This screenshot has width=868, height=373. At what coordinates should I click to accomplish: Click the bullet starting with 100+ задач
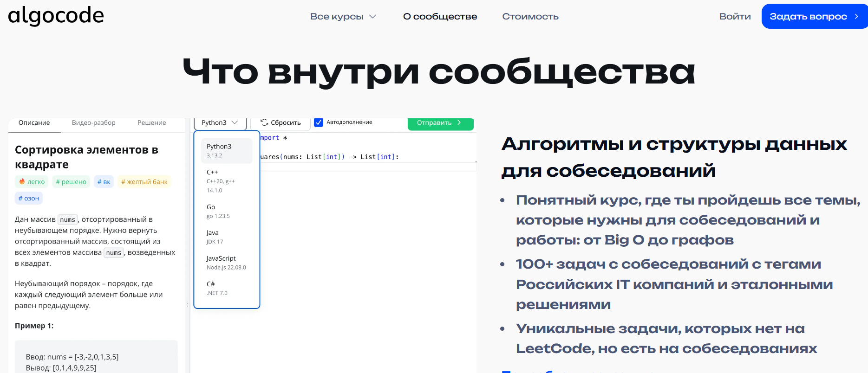[674, 284]
